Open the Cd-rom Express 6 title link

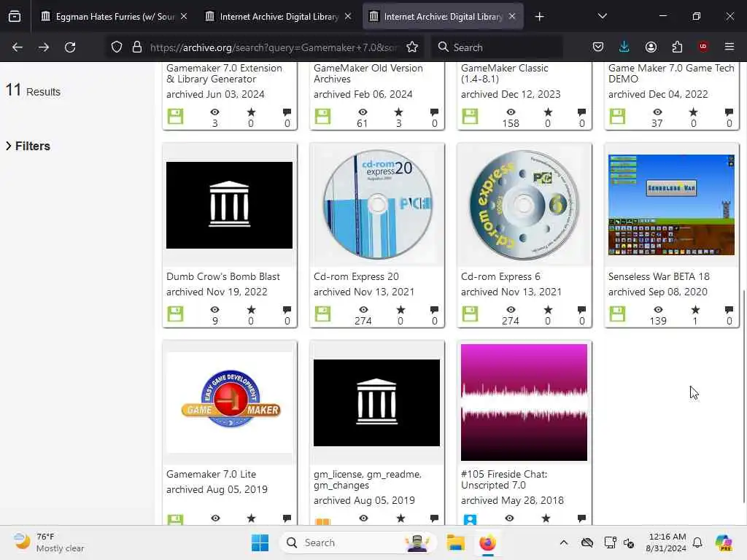pyautogui.click(x=500, y=276)
